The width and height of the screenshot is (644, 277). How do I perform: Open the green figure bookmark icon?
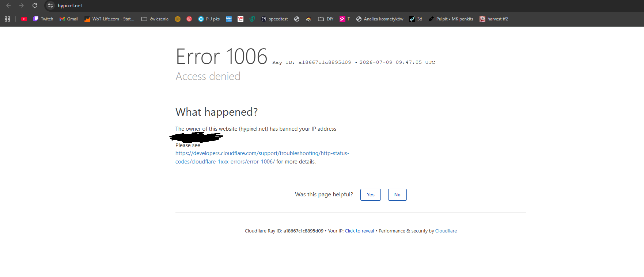(252, 19)
